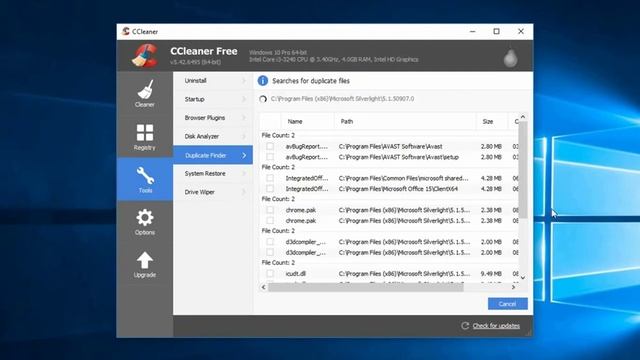Viewport: 640px width, 360px height.
Task: Click the CCleaner broom logo in header
Action: pyautogui.click(x=145, y=56)
